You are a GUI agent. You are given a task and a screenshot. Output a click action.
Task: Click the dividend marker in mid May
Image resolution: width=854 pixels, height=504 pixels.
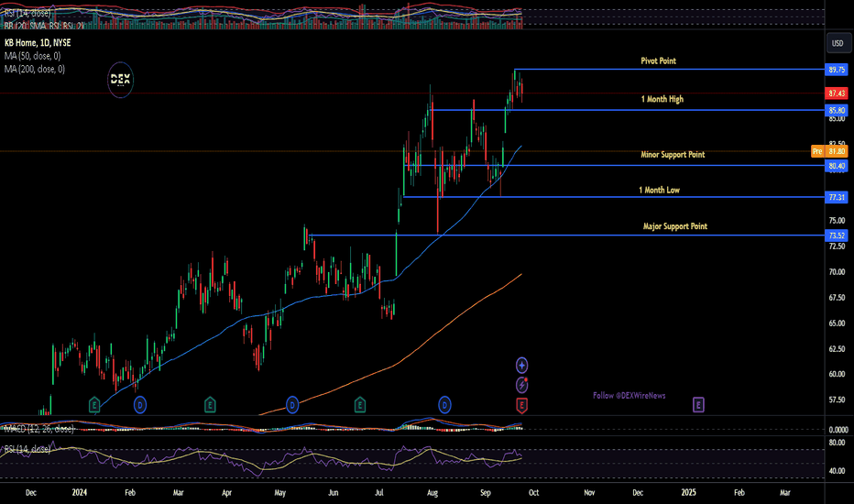[x=292, y=405]
